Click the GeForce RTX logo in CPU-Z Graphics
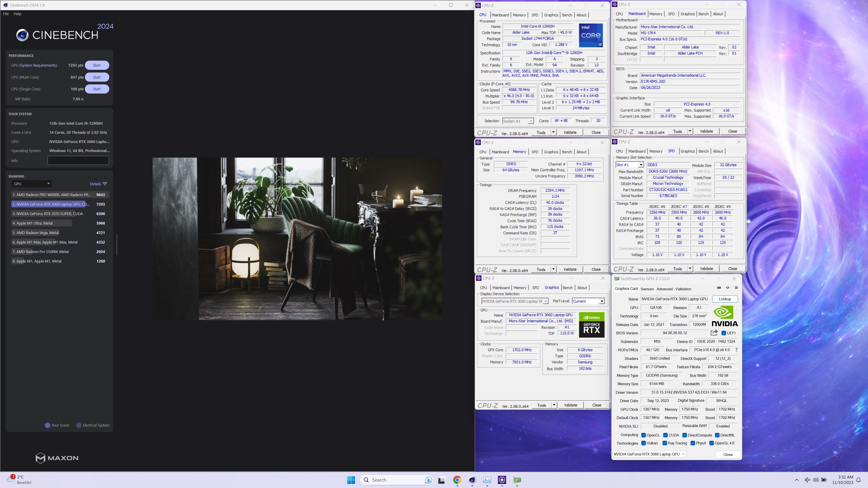 click(x=592, y=325)
